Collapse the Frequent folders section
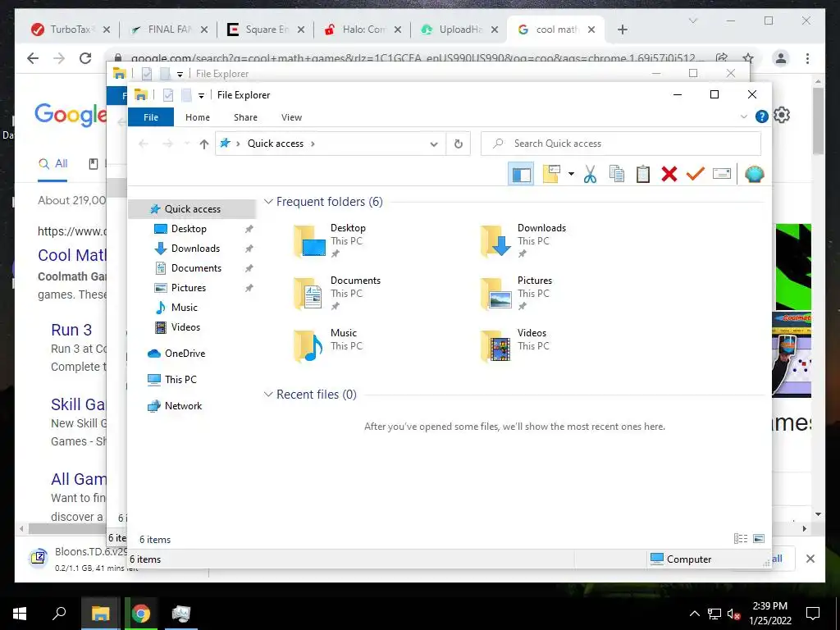Viewport: 840px width, 630px height. tap(268, 202)
